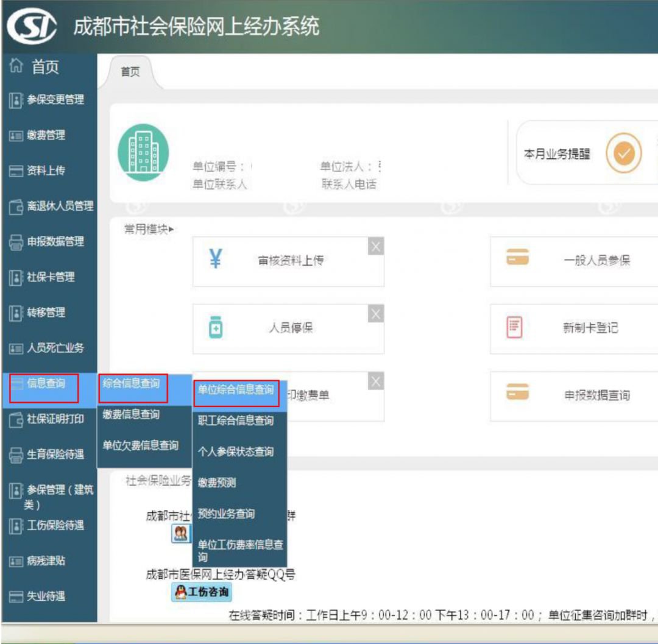Click the orange checkmark reminder icon
The height and width of the screenshot is (644, 658).
[624, 154]
